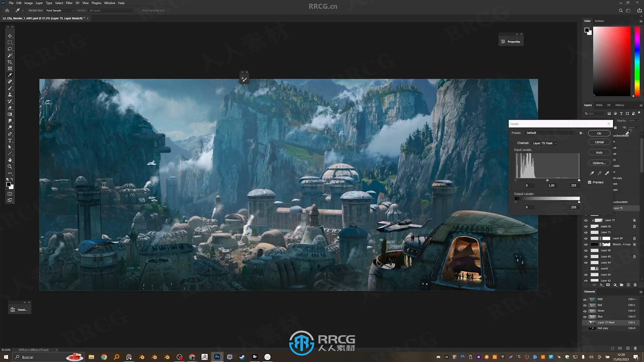Uncheck the Preview checkbox in Levels
This screenshot has width=644, height=362.
tap(590, 182)
